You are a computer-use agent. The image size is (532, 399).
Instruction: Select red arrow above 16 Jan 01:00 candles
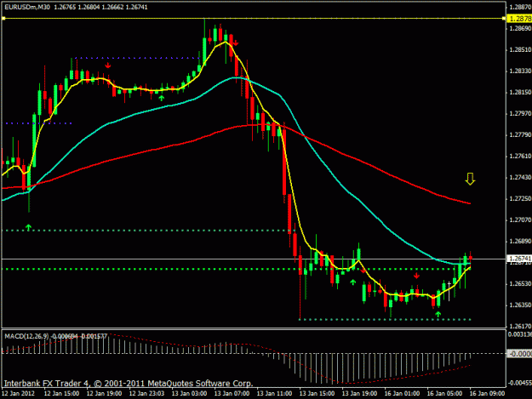tap(416, 276)
